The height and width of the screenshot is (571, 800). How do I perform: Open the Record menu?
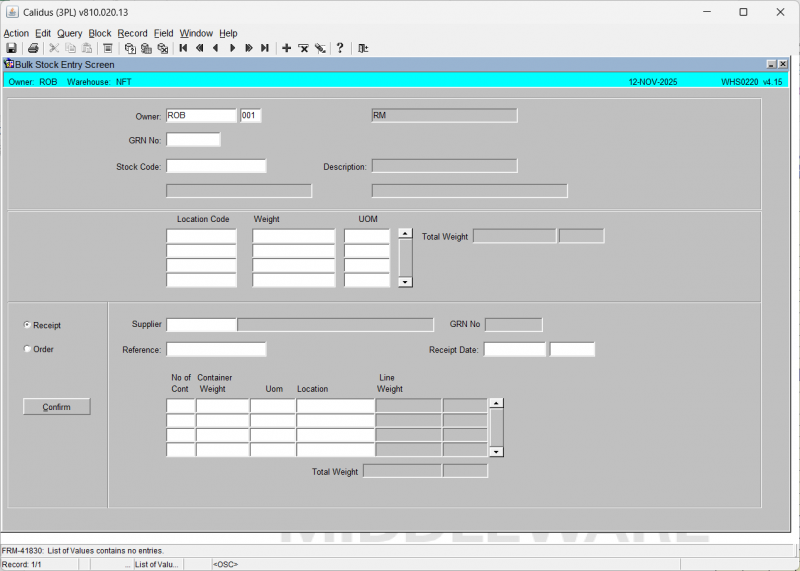pos(132,33)
